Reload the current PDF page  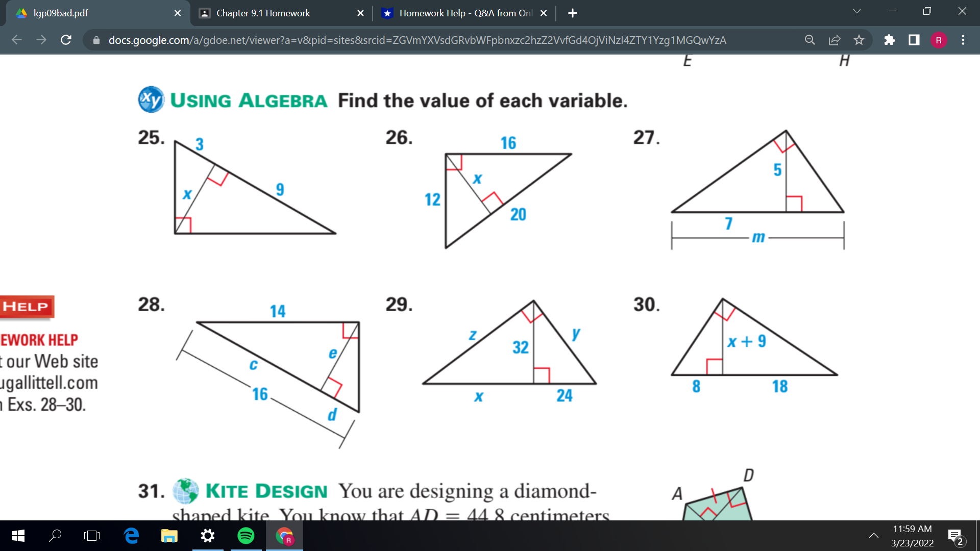coord(66,40)
